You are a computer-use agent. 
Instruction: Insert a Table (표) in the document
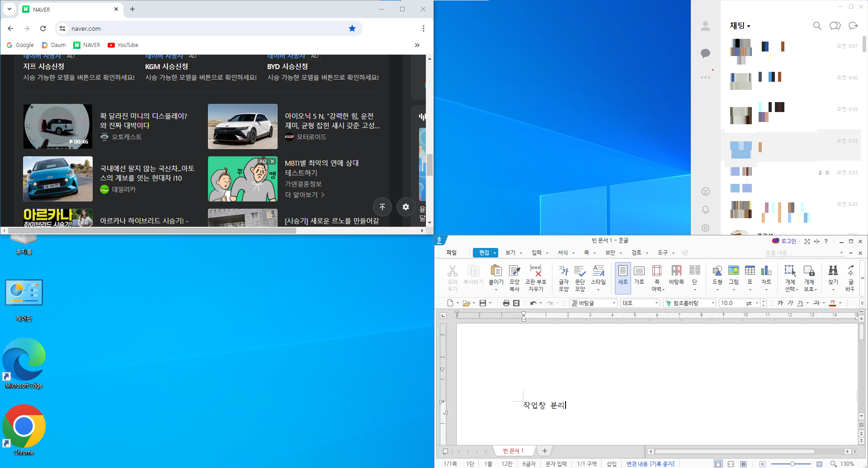(x=750, y=275)
